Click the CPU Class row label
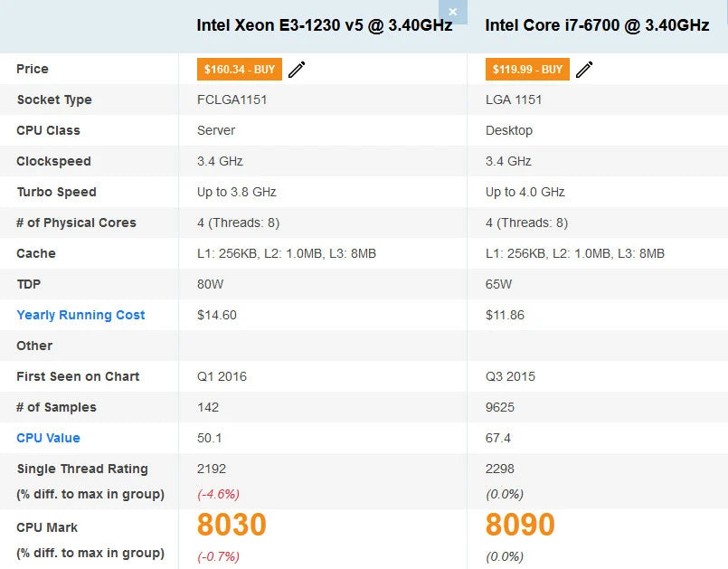 coord(48,130)
